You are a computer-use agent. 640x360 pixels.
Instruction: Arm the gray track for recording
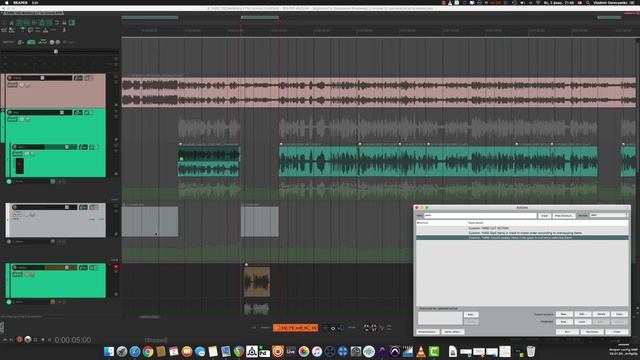point(15,207)
